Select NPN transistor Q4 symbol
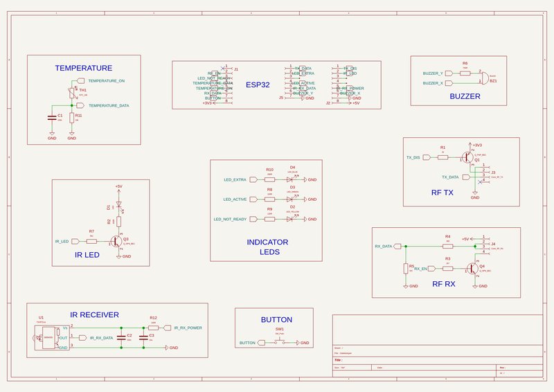The image size is (554, 392). 472,269
